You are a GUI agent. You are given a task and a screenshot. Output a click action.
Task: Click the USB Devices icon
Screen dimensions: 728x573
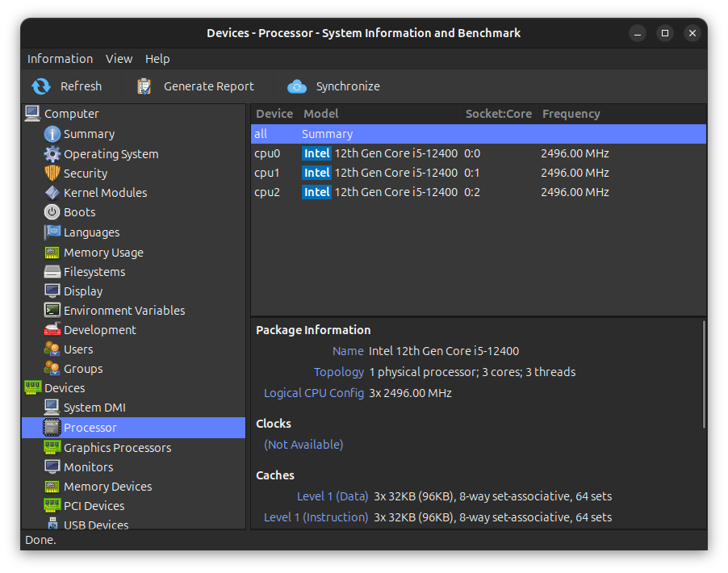point(52,525)
